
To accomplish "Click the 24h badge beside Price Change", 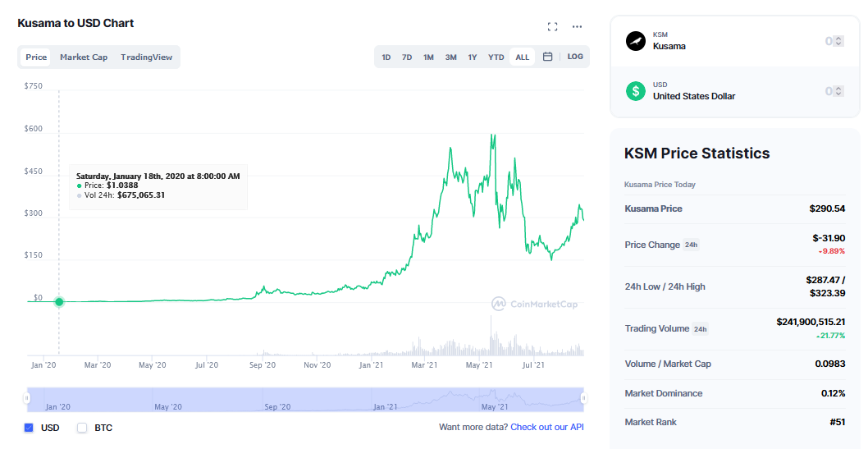I will [x=691, y=245].
